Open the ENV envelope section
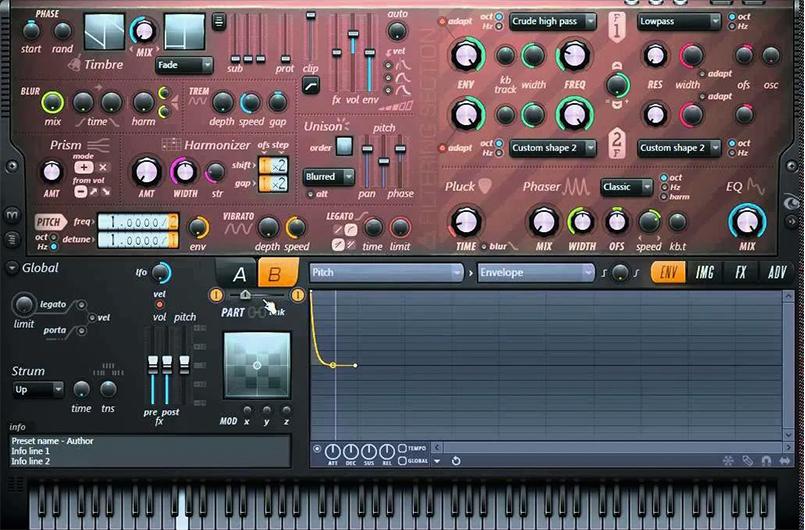The image size is (805, 530). (668, 272)
